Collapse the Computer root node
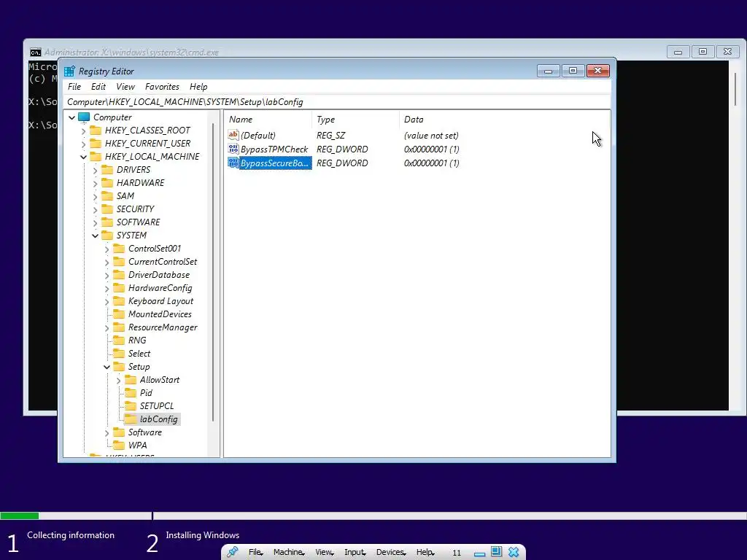This screenshot has width=747, height=560. coord(72,117)
